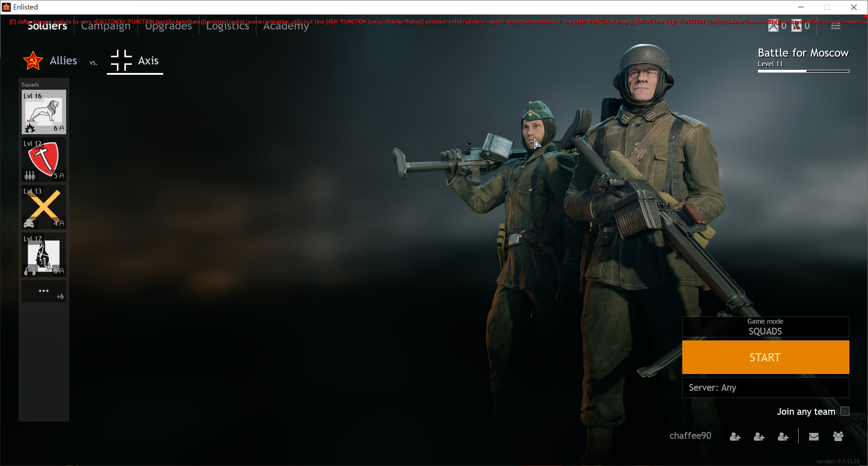Click the soldier order ticket icon
The width and height of the screenshot is (868, 466).
[796, 26]
